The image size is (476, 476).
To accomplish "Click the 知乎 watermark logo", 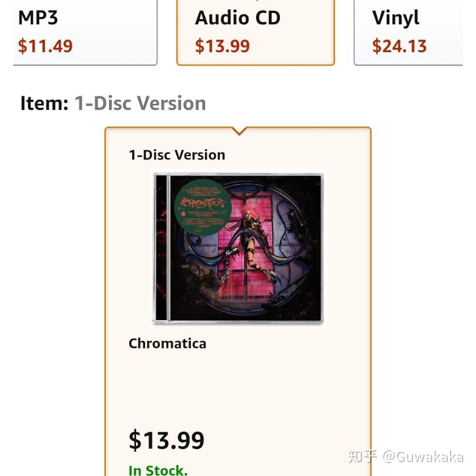I will click(x=363, y=456).
